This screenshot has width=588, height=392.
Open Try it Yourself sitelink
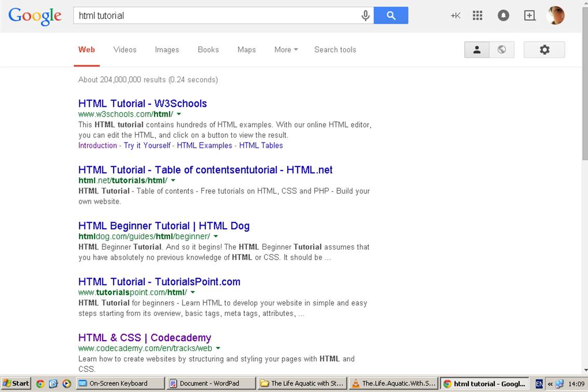[x=147, y=146]
